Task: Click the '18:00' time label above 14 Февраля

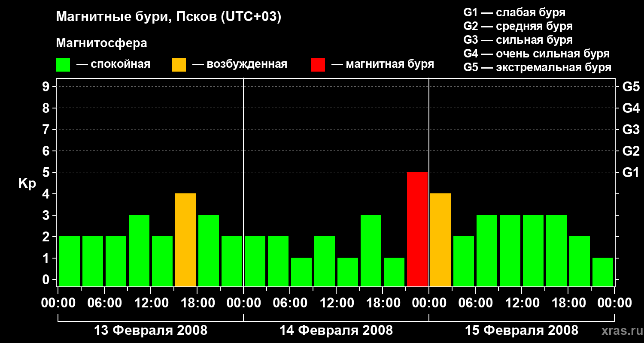Action: click(x=383, y=304)
